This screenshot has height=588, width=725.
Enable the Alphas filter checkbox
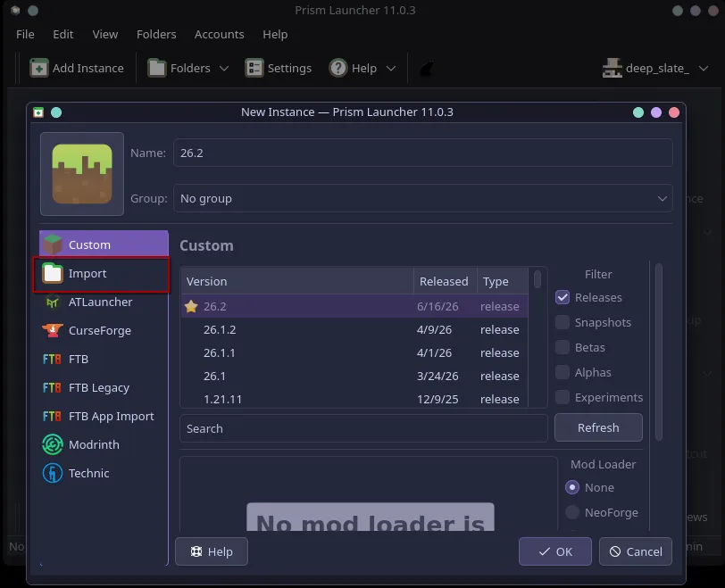(x=562, y=372)
